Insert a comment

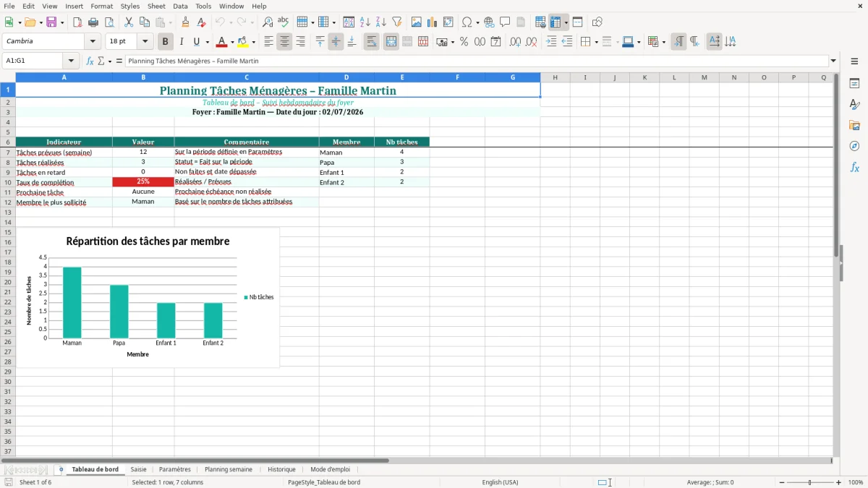tap(505, 22)
